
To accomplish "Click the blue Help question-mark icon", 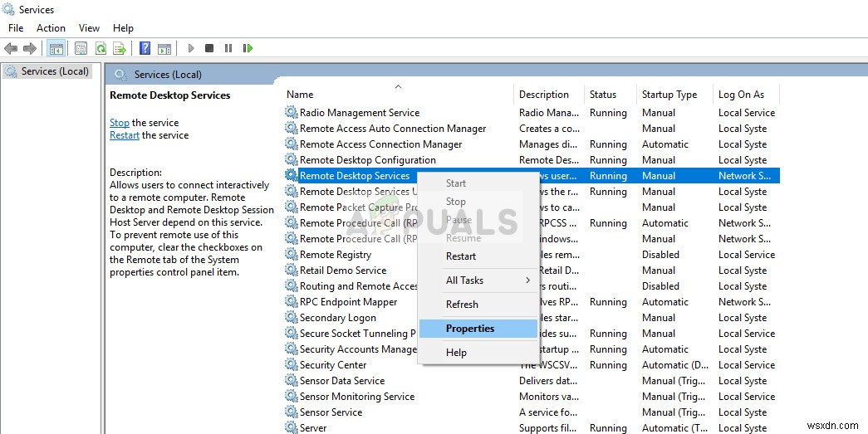I will click(x=145, y=48).
